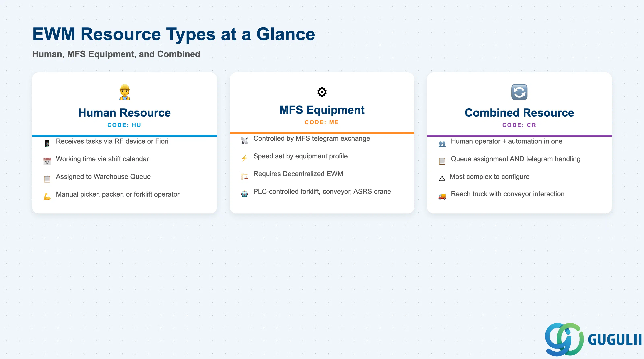Image resolution: width=644 pixels, height=359 pixels.
Task: Click the satellite antenna icon beside MFS telegram exchange
Action: coord(245,141)
